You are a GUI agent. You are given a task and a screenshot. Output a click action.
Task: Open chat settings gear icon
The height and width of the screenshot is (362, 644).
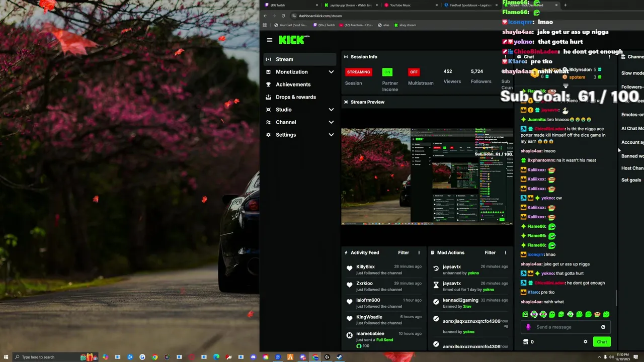click(585, 342)
